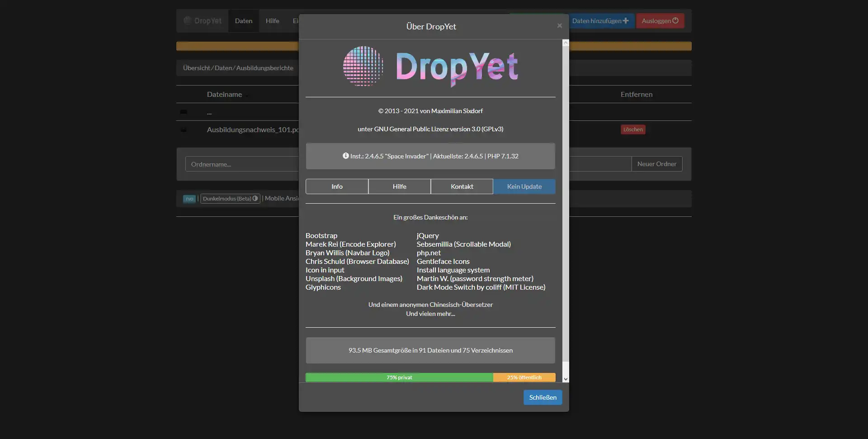The width and height of the screenshot is (868, 439).
Task: Click the 'Icon in input' credit
Action: pyautogui.click(x=325, y=270)
